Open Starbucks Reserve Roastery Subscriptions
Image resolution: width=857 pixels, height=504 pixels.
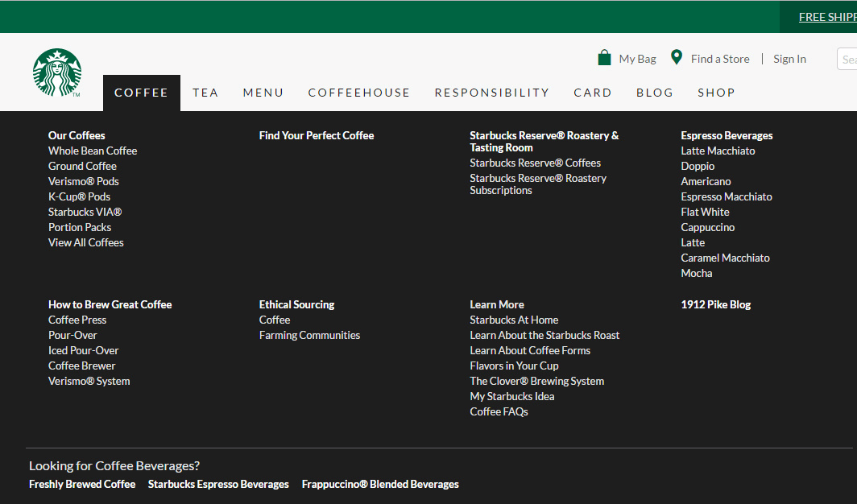(538, 184)
